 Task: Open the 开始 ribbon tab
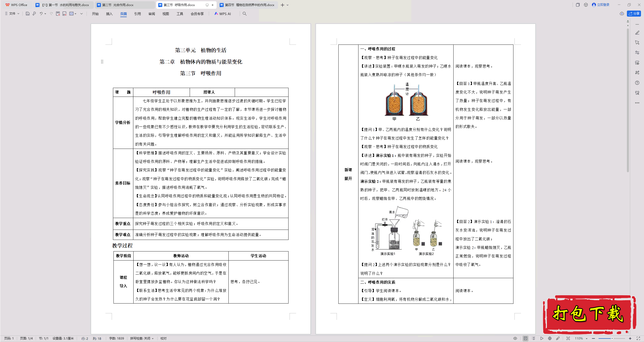click(x=95, y=14)
